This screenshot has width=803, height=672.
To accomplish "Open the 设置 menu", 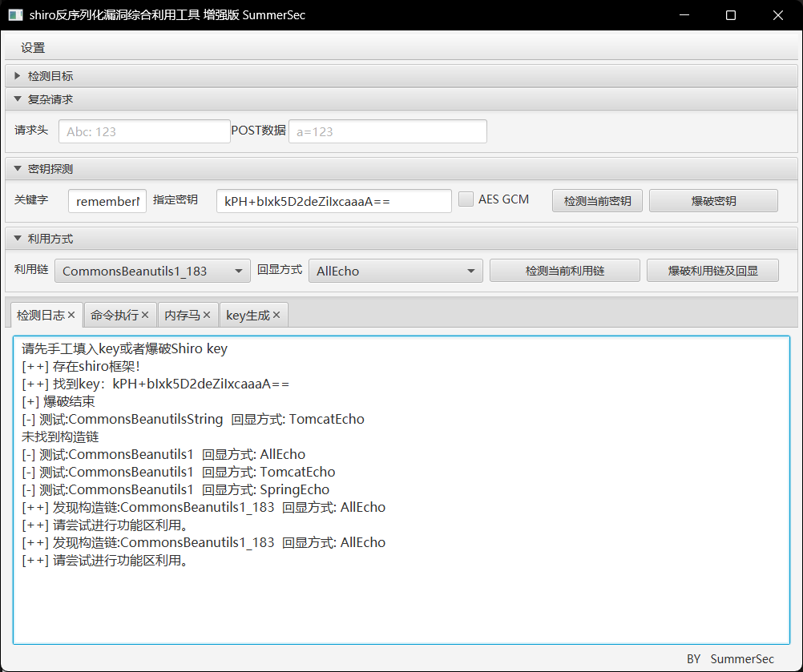I will 33,48.
